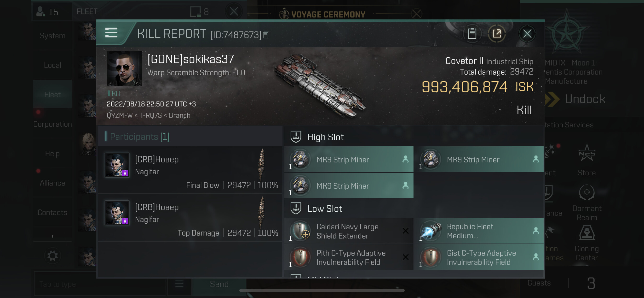Open chat settings gear icon
The width and height of the screenshot is (644, 298).
point(52,256)
